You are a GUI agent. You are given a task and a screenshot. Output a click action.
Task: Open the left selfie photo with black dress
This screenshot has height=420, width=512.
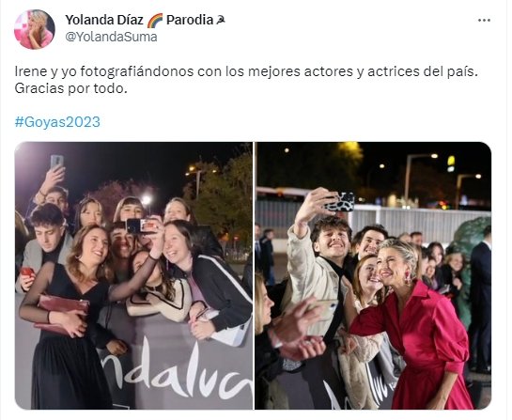pyautogui.click(x=133, y=275)
